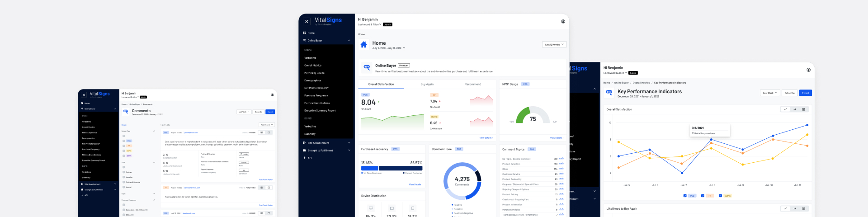
Task: Click Overall Metrics breadcrumb in KPI window
Action: [x=641, y=83]
